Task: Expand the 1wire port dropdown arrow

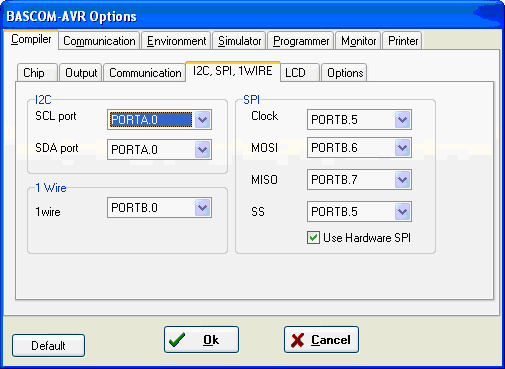Action: click(x=203, y=208)
